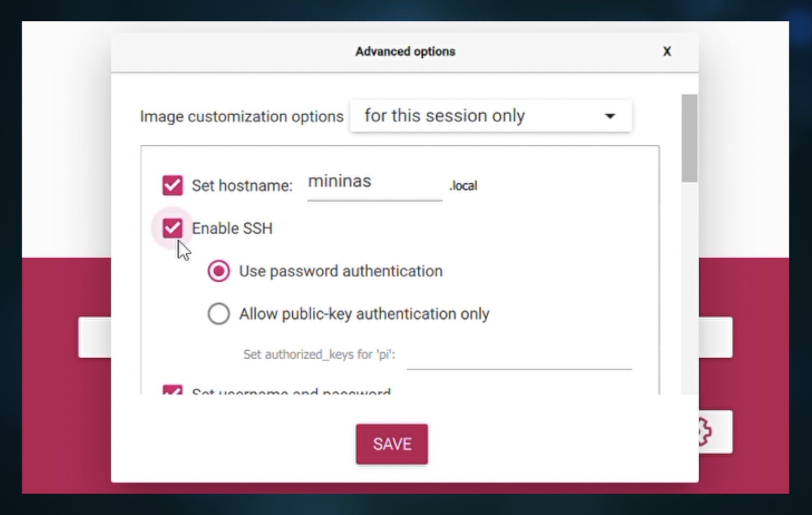Viewport: 812px width, 515px height.
Task: Click the hostname field containing 'mininas'
Action: click(x=374, y=183)
